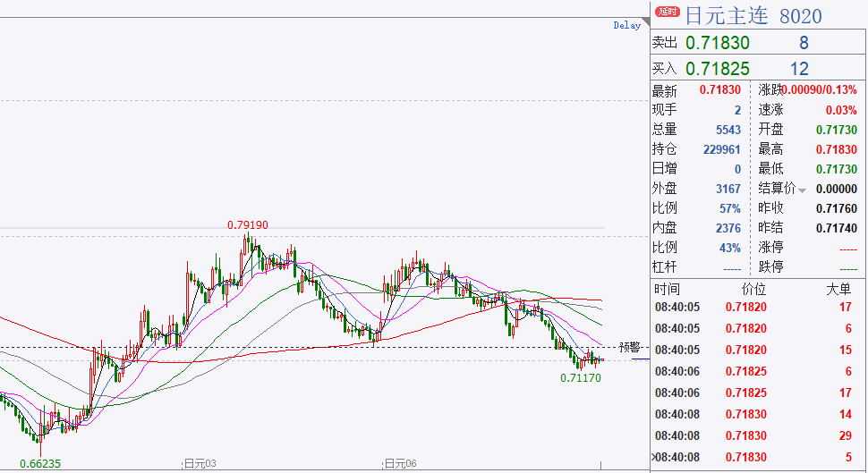The width and height of the screenshot is (868, 473).
Task: Select the 08:40:08 tick with volume 29
Action: click(x=753, y=436)
